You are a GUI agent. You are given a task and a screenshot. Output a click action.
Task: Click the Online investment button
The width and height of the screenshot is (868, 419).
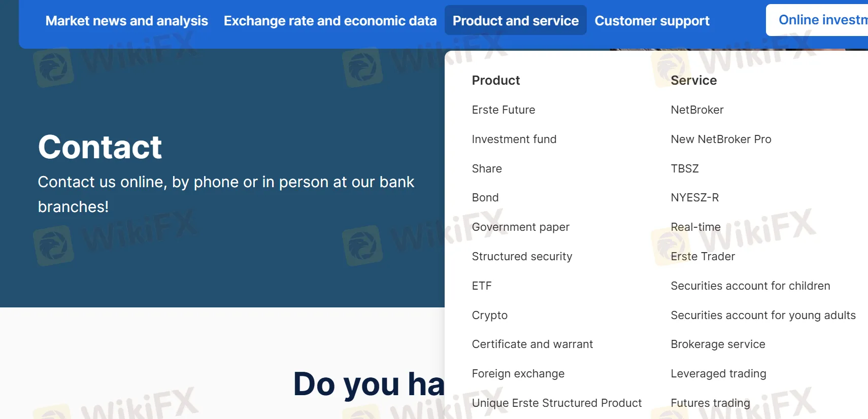821,20
